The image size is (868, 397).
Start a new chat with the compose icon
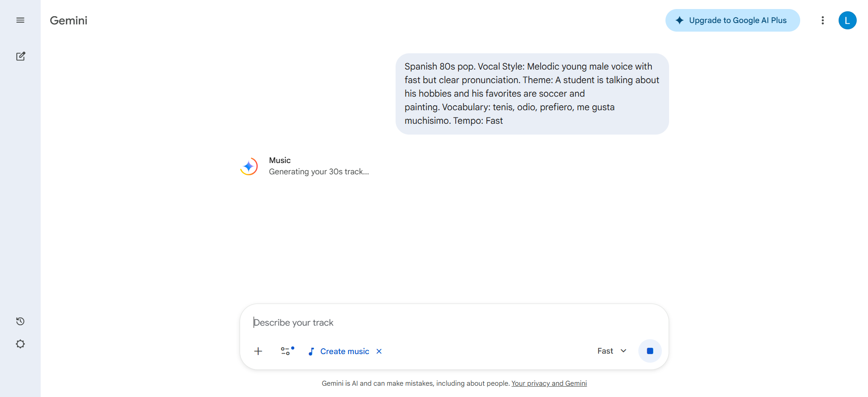(20, 56)
